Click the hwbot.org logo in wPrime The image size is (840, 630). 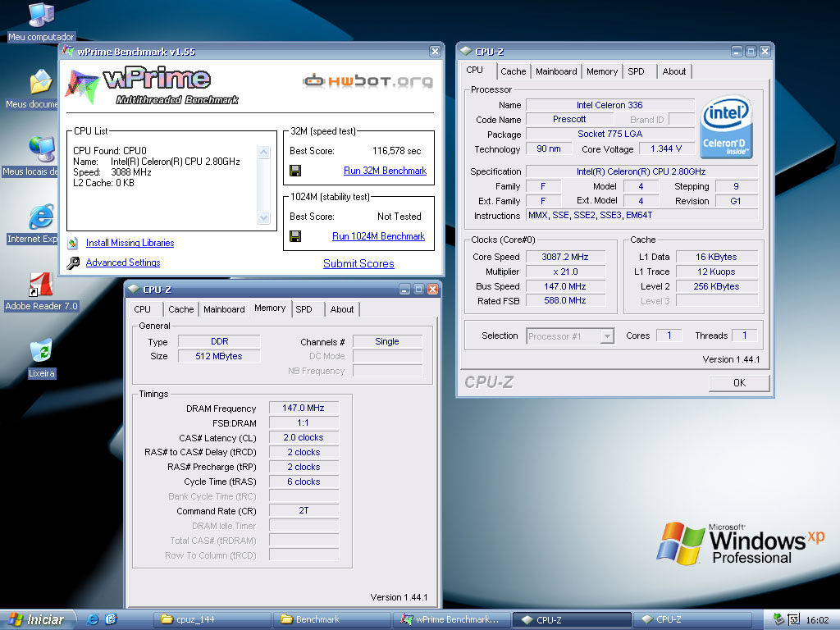pyautogui.click(x=367, y=81)
